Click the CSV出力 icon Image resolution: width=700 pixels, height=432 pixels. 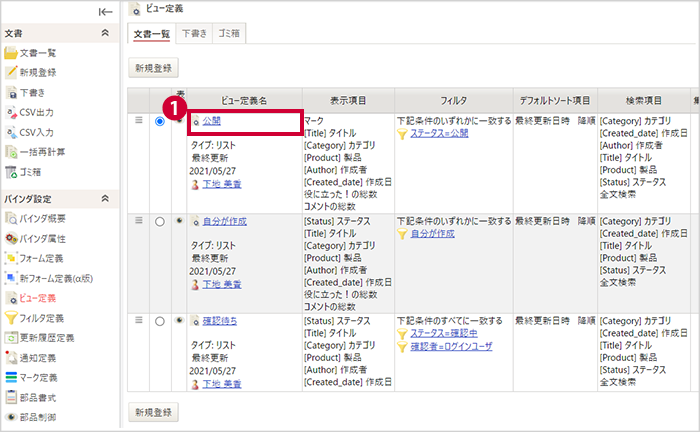(11, 112)
